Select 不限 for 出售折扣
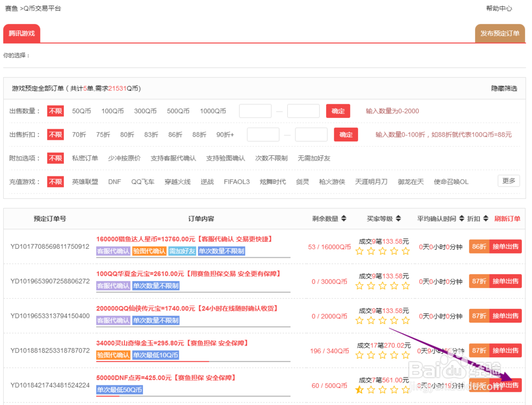 [x=55, y=134]
